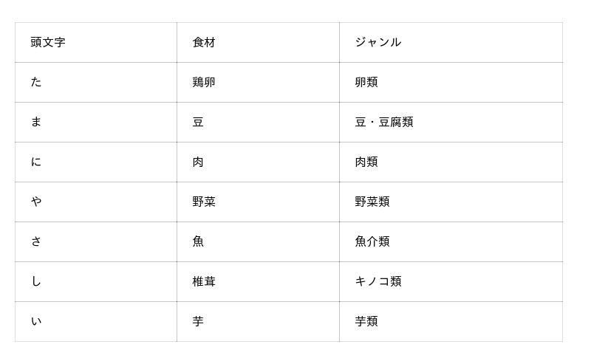Select the 卵類 genre cell

(451, 82)
